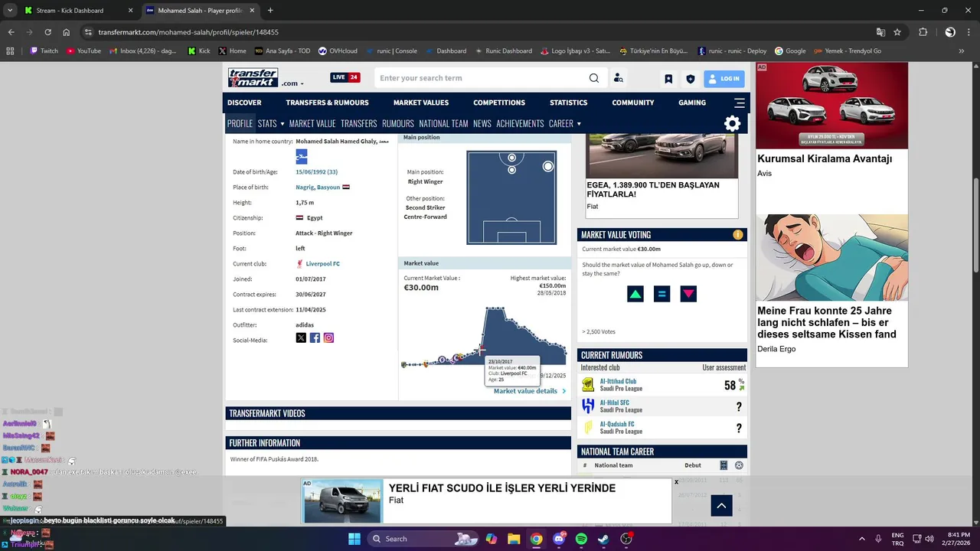Click date of birth 15/06/1992 link

click(x=316, y=171)
